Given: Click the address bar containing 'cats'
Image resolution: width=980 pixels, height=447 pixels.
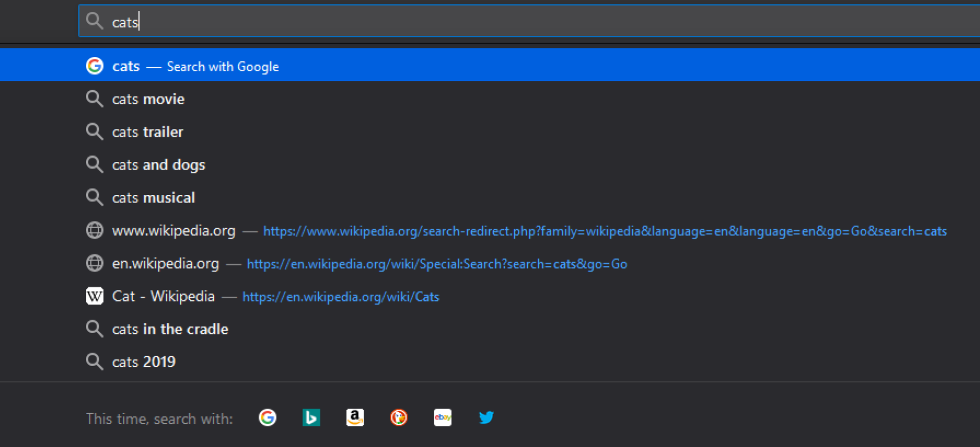Looking at the screenshot, I should point(529,21).
